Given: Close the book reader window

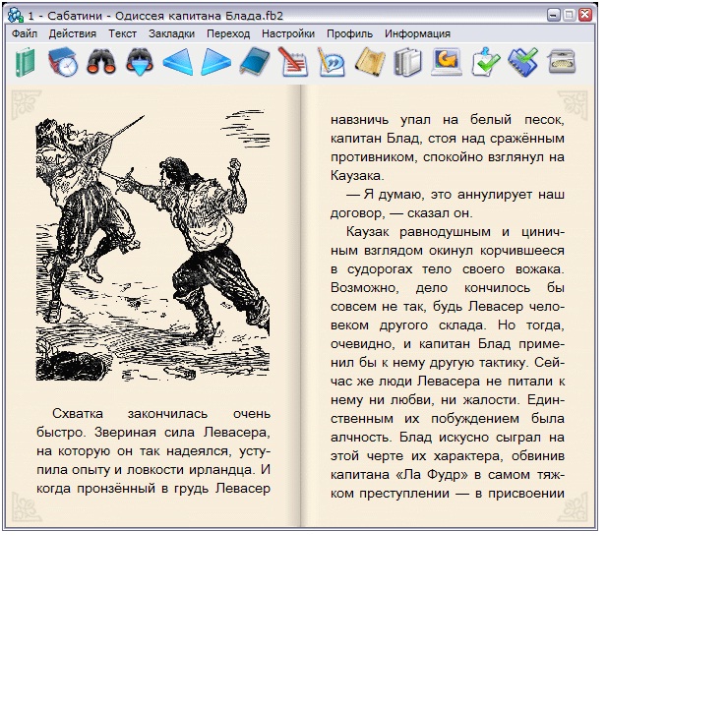Looking at the screenshot, I should coord(585,16).
